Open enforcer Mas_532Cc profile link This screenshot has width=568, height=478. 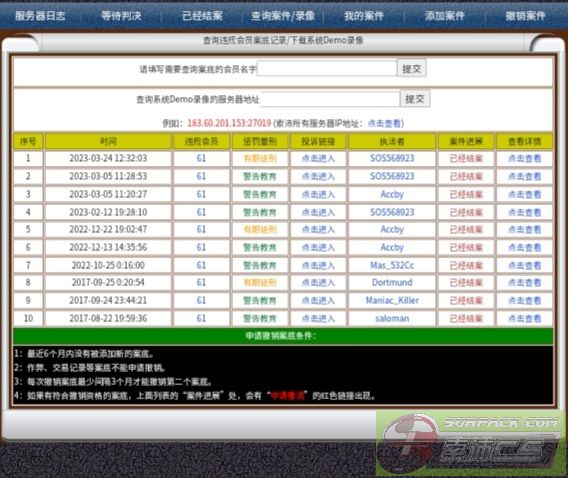point(392,265)
